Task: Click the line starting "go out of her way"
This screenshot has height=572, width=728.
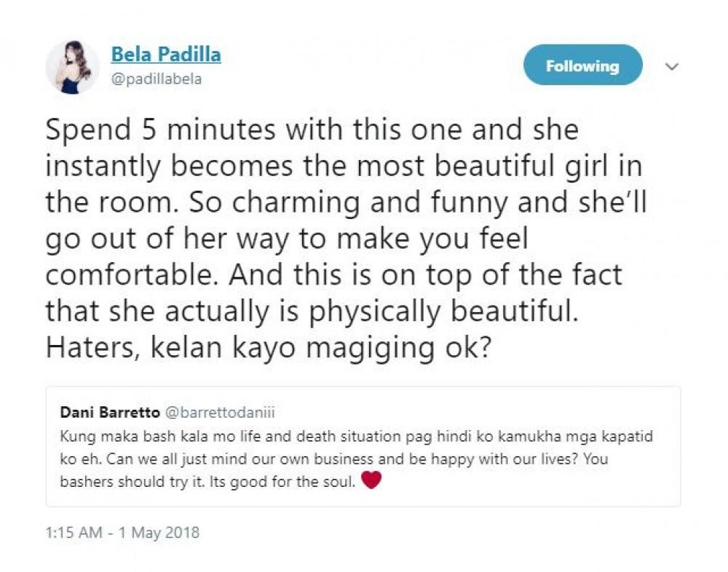Action: tap(285, 238)
